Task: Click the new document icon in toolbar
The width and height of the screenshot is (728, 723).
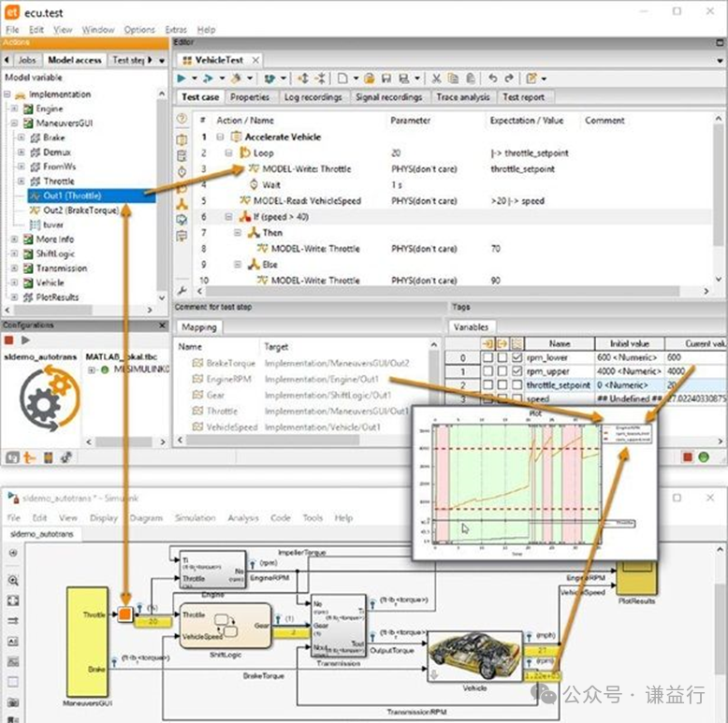Action: [x=342, y=79]
